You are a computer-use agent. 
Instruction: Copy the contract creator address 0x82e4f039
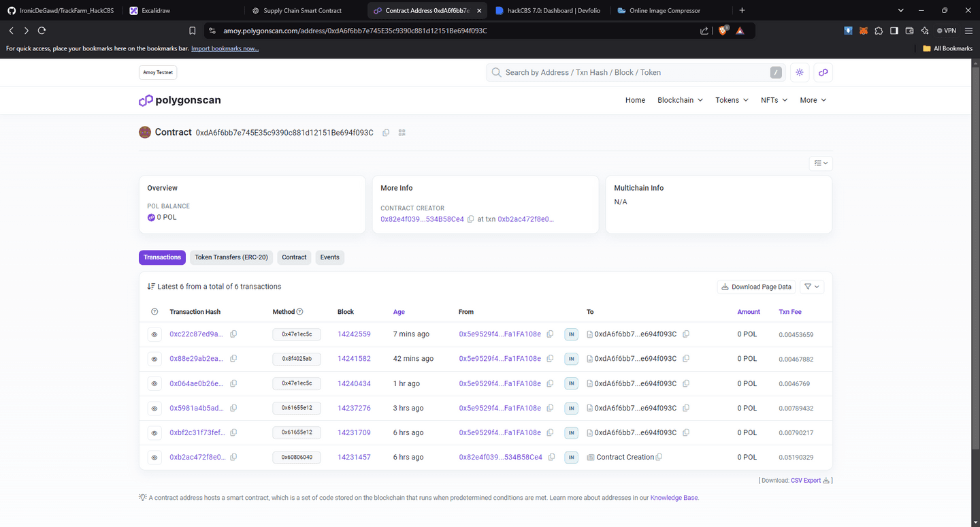(470, 219)
